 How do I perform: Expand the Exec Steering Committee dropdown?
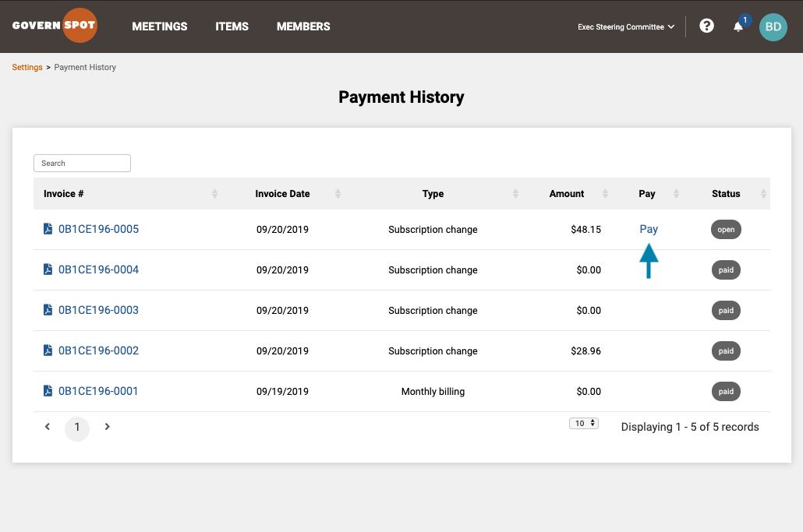coord(626,26)
